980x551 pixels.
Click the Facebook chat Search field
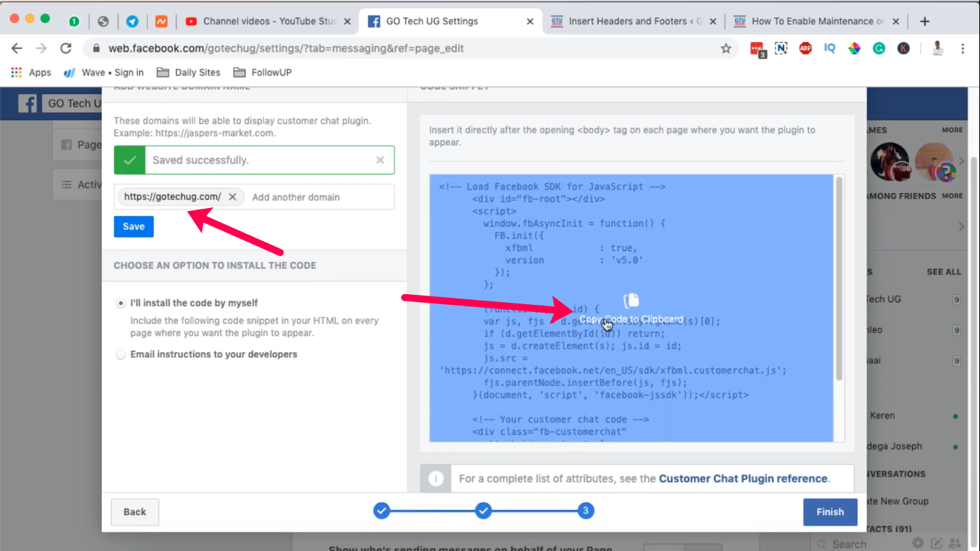pyautogui.click(x=859, y=544)
